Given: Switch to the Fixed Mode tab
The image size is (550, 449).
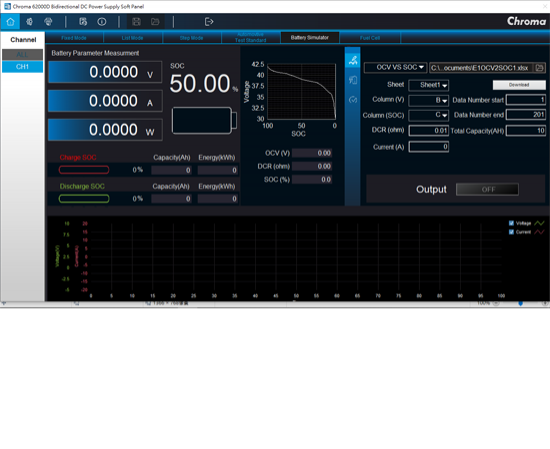Looking at the screenshot, I should pos(74,38).
